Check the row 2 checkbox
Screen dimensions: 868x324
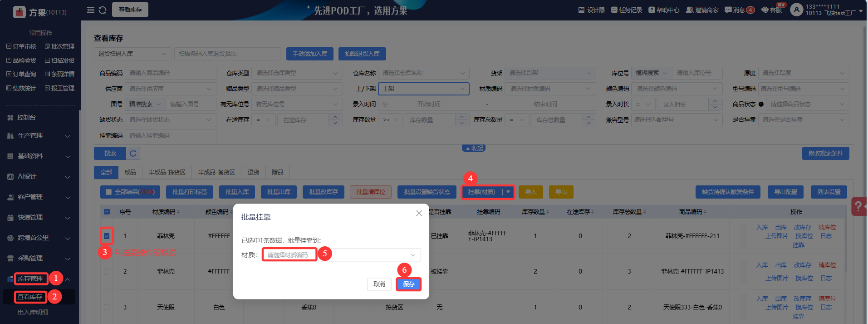(x=107, y=271)
